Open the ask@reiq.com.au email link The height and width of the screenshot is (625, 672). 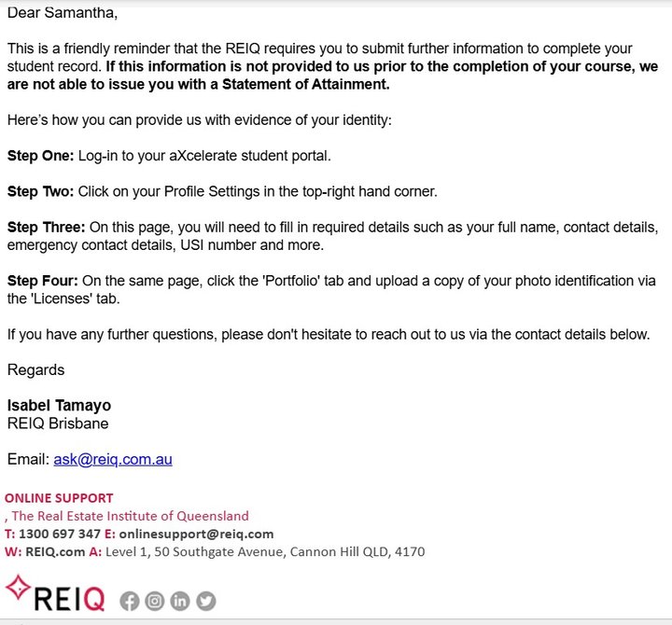coord(113,459)
